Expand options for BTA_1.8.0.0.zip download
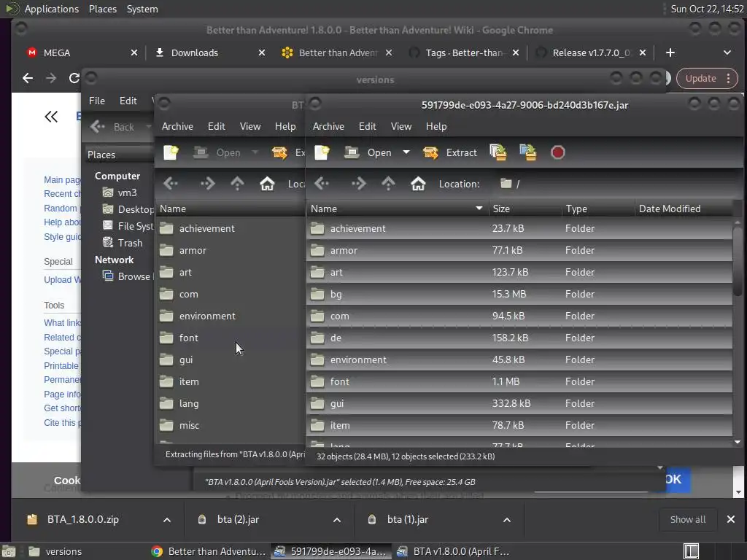Screen dimensions: 747x560 click(167, 520)
